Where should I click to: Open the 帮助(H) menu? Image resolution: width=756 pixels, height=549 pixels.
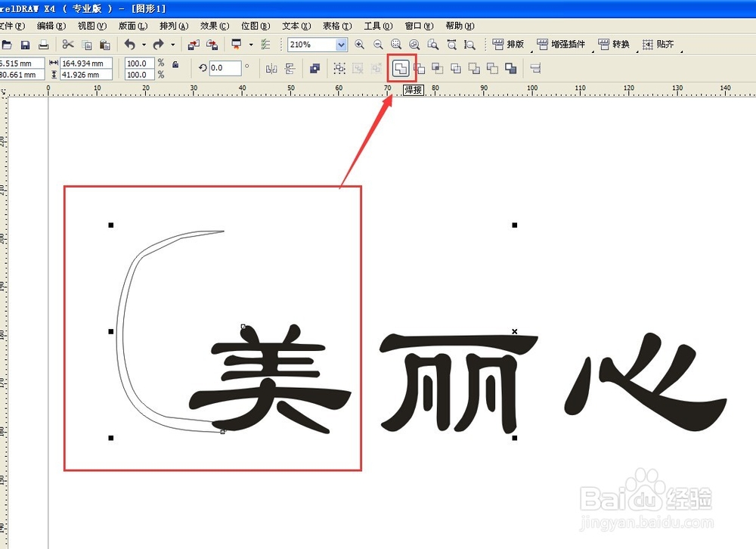(460, 26)
